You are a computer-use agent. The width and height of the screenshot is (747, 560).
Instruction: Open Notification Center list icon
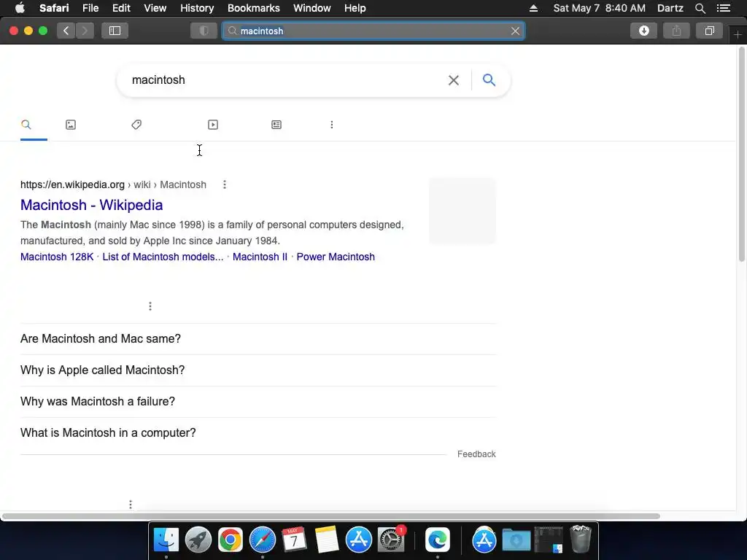coord(724,8)
